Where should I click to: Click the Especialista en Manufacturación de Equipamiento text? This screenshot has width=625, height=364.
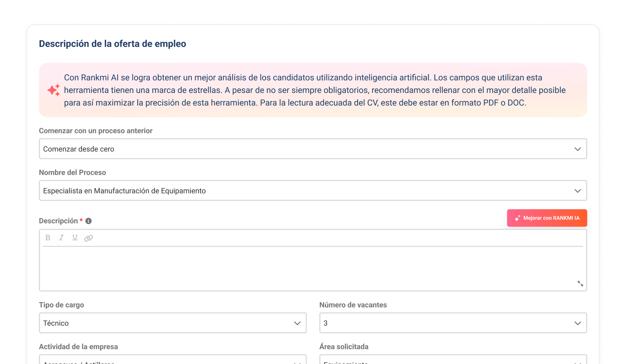pos(124,191)
